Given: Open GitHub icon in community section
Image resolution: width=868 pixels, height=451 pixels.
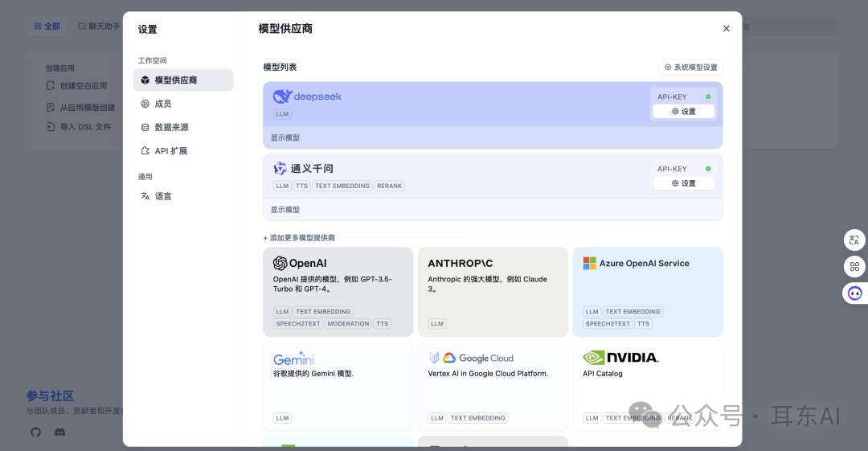Looking at the screenshot, I should pyautogui.click(x=35, y=433).
